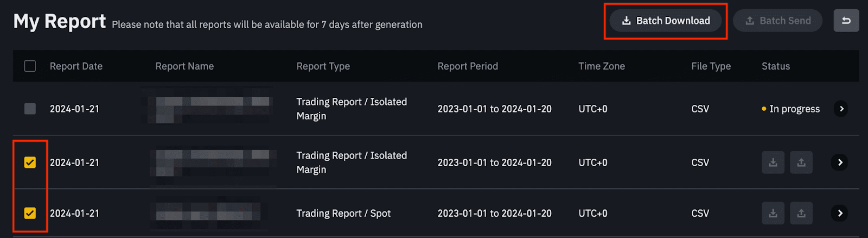Image resolution: width=868 pixels, height=238 pixels.
Task: Click the File Type column header
Action: (711, 66)
